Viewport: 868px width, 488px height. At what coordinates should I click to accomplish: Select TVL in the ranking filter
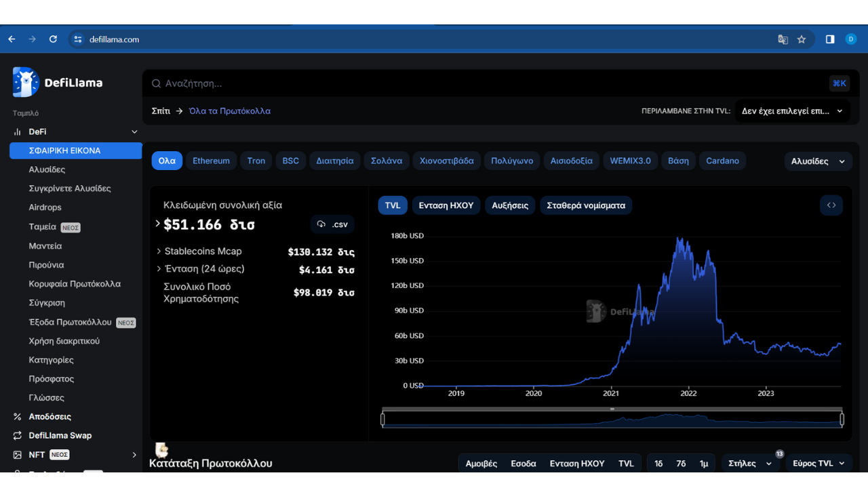626,464
